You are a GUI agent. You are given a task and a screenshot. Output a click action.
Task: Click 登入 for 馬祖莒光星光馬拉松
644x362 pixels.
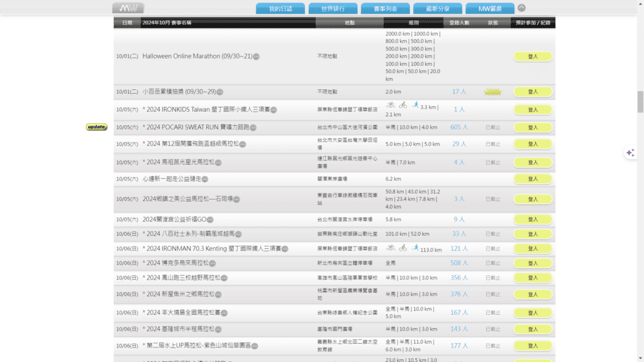click(x=533, y=163)
